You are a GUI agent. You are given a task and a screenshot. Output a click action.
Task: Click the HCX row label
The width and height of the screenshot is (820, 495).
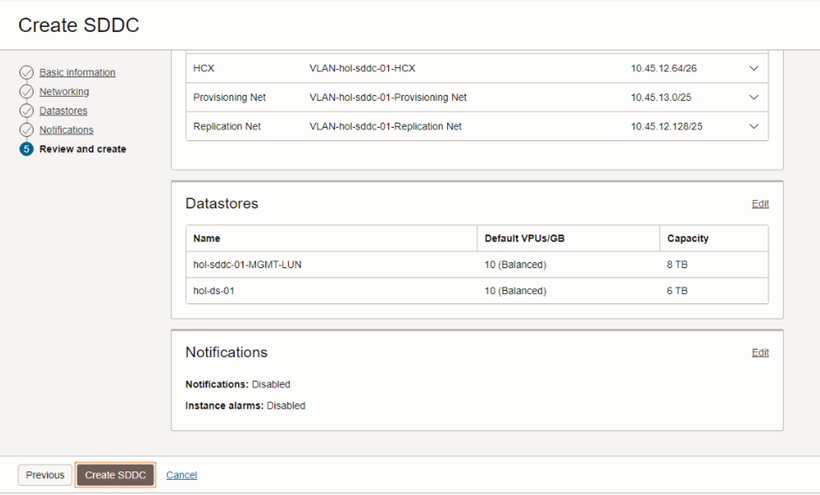(x=204, y=68)
